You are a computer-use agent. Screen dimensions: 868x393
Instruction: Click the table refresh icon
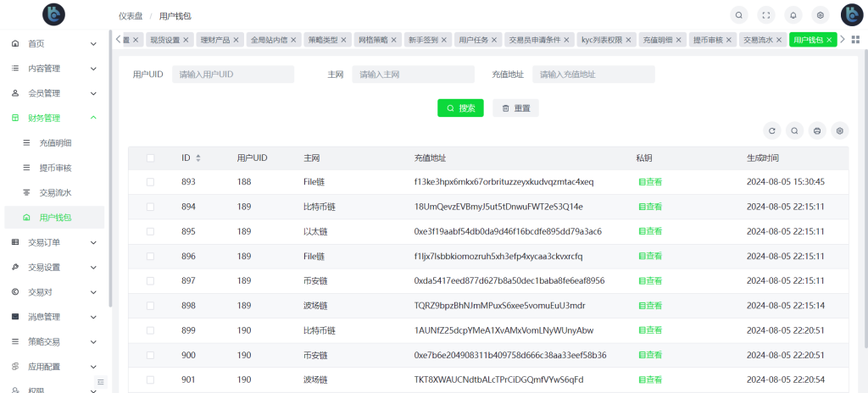pyautogui.click(x=771, y=130)
